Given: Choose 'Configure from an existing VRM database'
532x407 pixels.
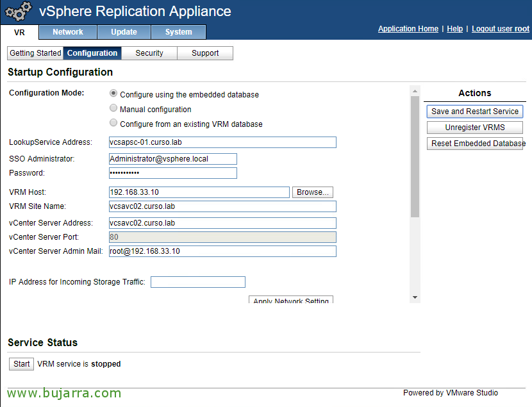Looking at the screenshot, I should (x=113, y=123).
